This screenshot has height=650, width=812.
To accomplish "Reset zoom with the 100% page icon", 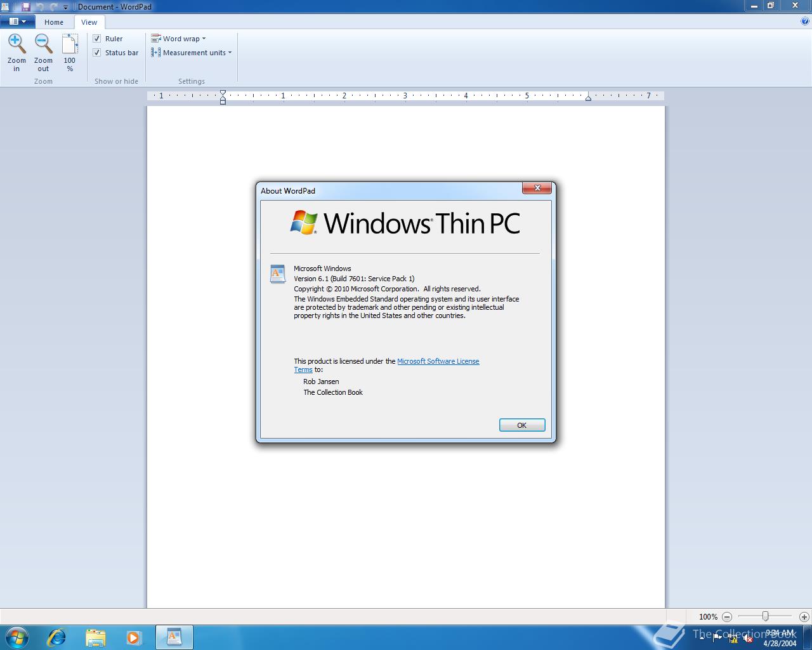I will point(70,44).
